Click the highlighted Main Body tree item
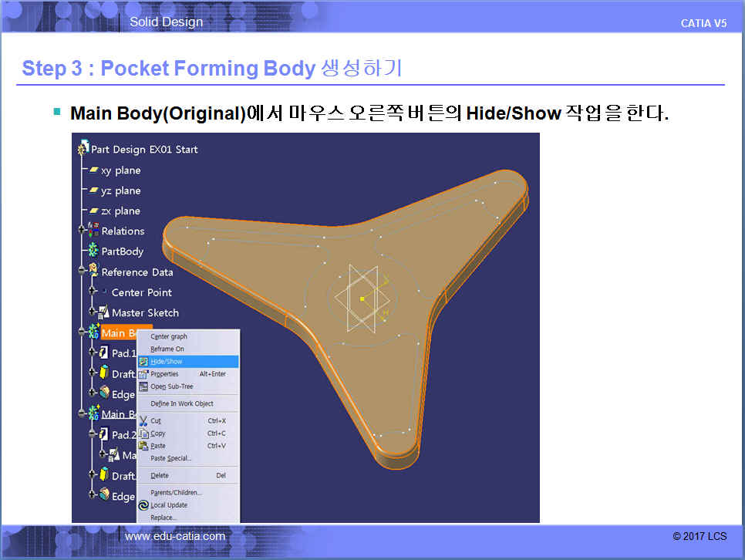The image size is (745, 560). click(x=116, y=332)
